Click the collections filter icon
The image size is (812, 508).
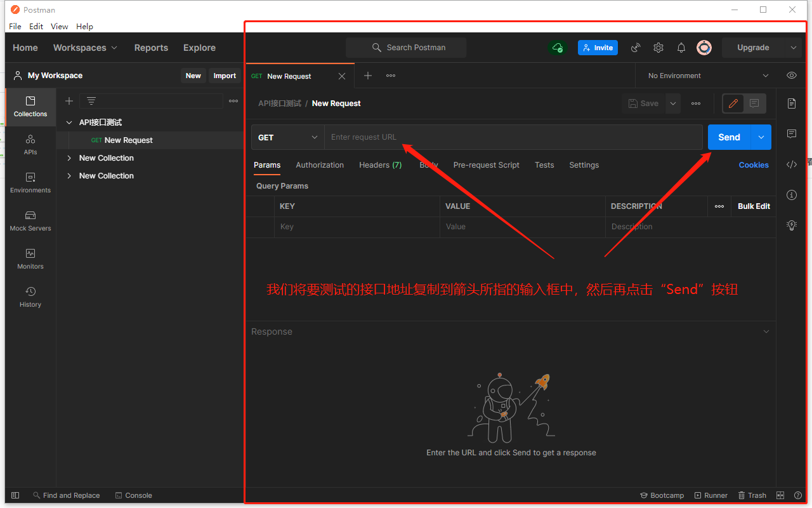coord(91,101)
